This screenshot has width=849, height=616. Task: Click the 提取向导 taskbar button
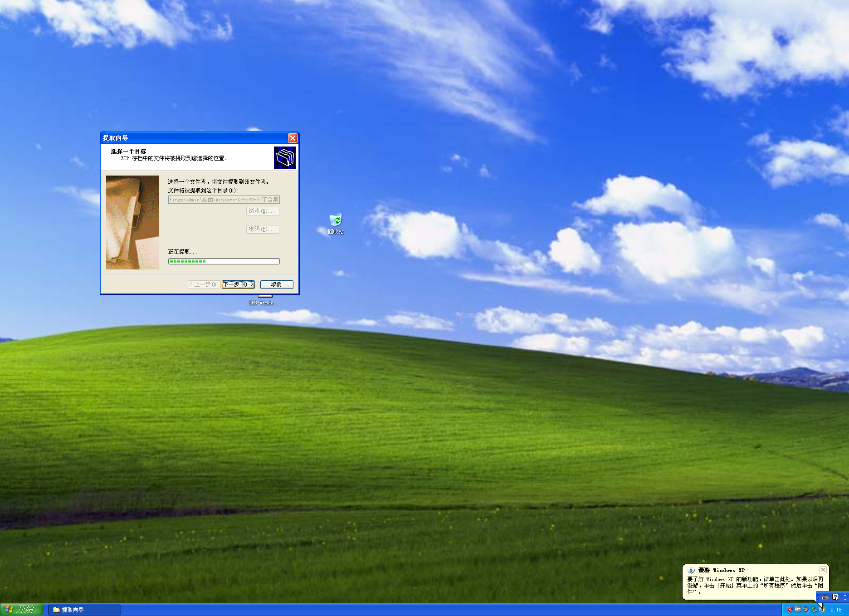[x=84, y=610]
